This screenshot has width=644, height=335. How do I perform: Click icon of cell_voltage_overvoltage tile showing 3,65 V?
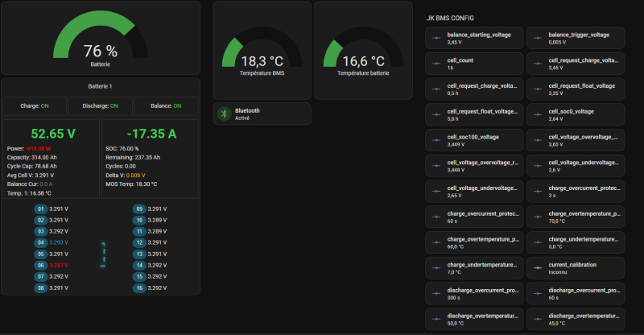pos(538,140)
